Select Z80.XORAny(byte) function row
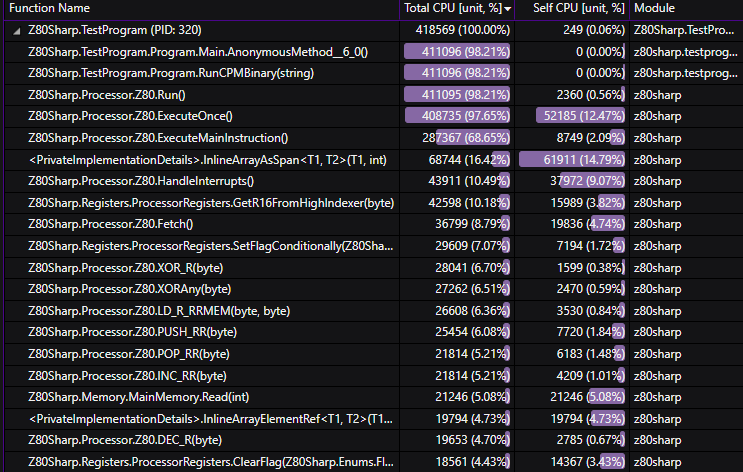Image resolution: width=743 pixels, height=472 pixels. click(372, 289)
